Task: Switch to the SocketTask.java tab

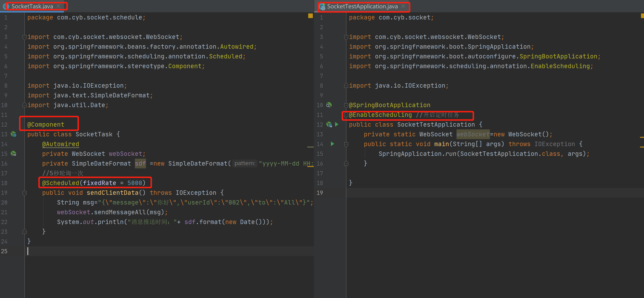Action: (32, 6)
